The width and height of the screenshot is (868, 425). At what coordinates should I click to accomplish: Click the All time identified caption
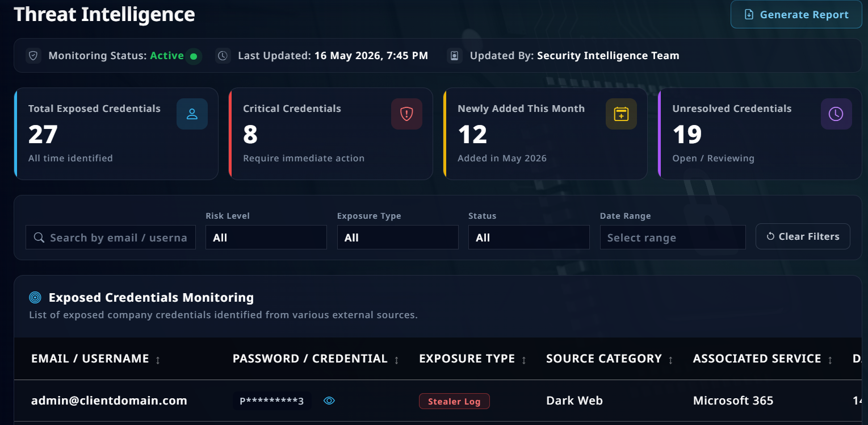70,159
